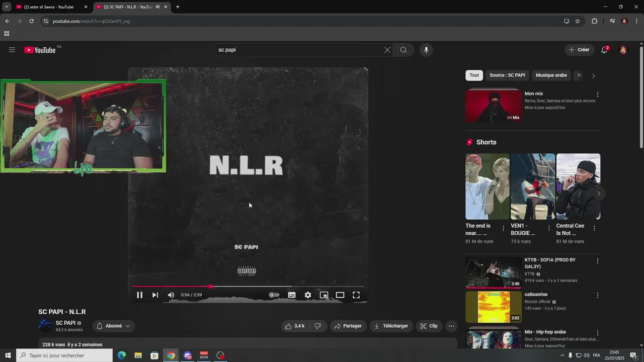This screenshot has width=644, height=362.
Task: Toggle autoplay switch in player
Action: (x=274, y=295)
